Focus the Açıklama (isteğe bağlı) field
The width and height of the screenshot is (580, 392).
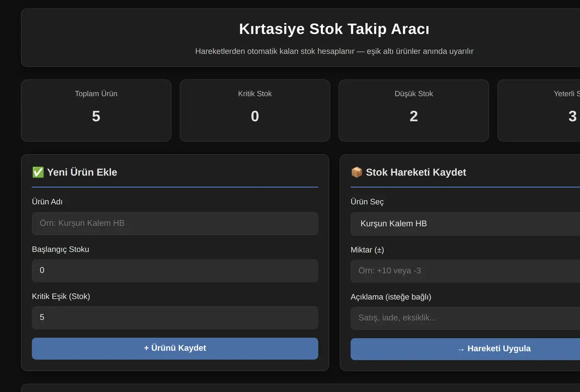[465, 318]
